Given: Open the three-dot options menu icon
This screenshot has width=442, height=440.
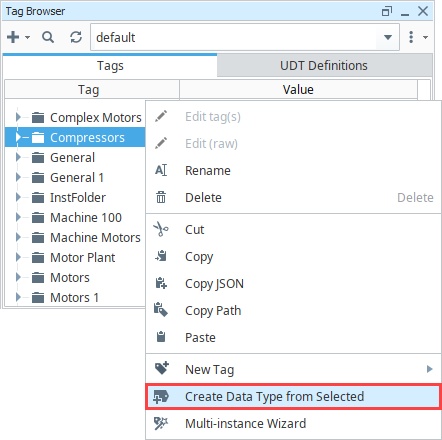Looking at the screenshot, I should 411,37.
